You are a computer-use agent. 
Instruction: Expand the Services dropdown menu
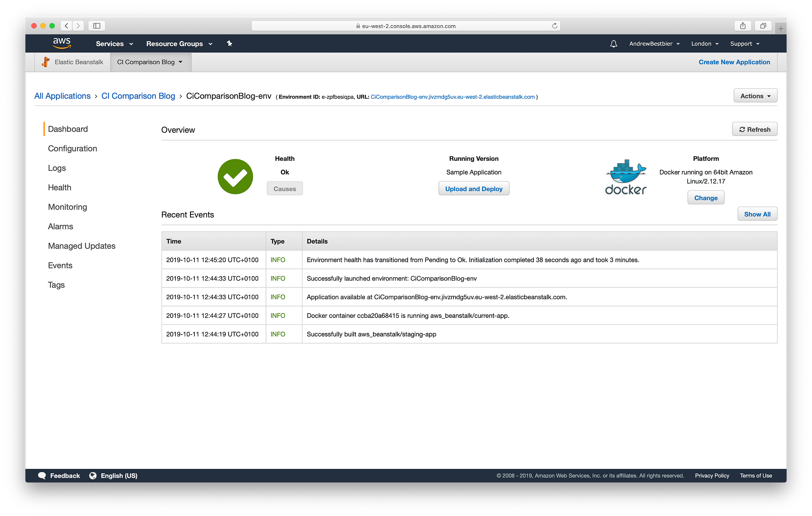tap(114, 44)
